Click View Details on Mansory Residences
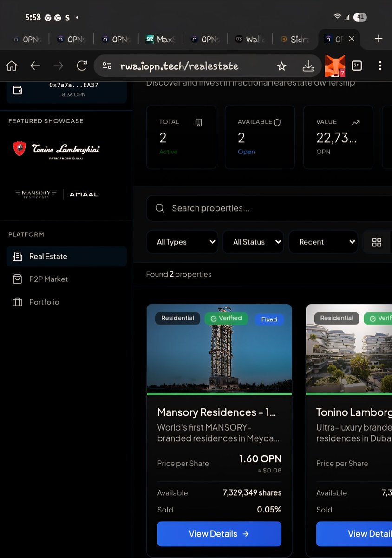This screenshot has width=392, height=558. point(219,533)
